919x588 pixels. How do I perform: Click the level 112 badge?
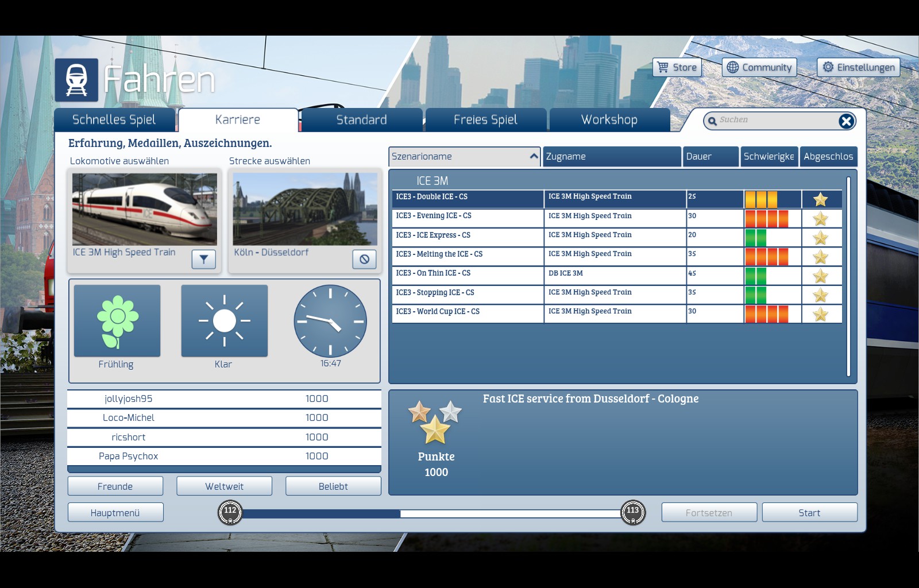tap(230, 512)
